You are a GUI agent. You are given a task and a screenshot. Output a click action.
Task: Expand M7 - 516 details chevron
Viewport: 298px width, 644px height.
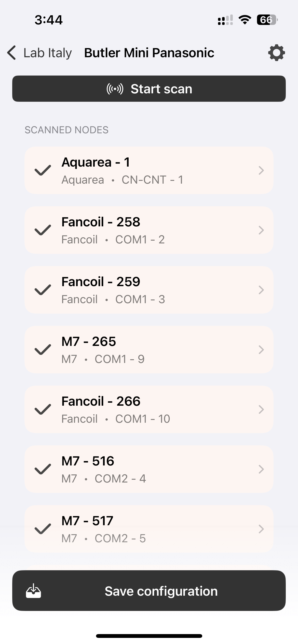pos(261,469)
